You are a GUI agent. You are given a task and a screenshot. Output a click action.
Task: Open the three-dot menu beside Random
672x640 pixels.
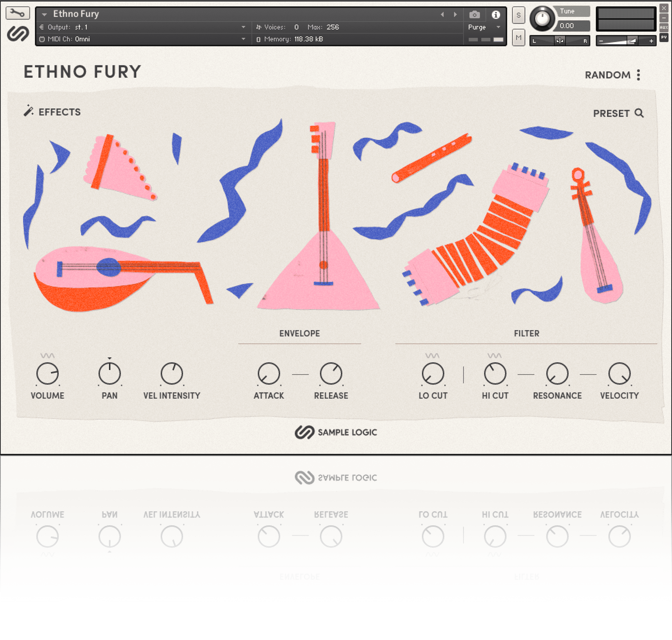(x=638, y=75)
